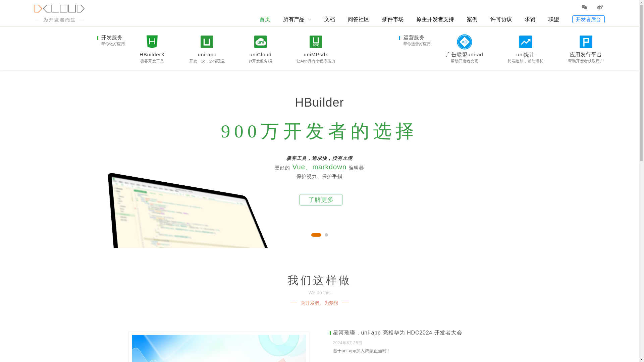The height and width of the screenshot is (362, 644).
Task: Click the uni统计 statistics chart icon
Action: (526, 42)
